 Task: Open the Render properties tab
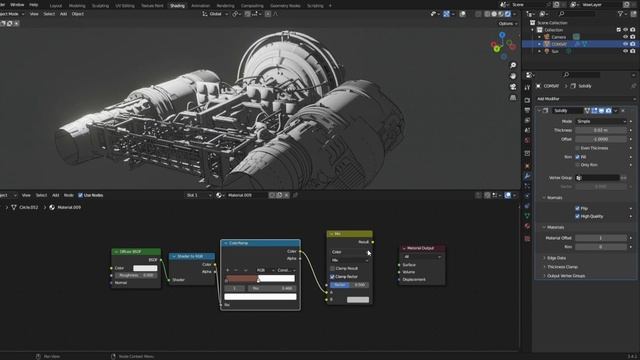[527, 100]
